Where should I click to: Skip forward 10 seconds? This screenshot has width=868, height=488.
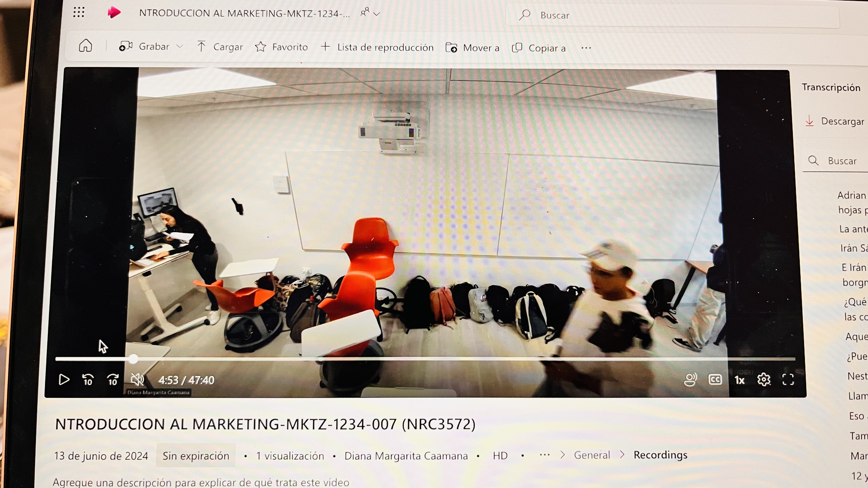[x=113, y=380]
